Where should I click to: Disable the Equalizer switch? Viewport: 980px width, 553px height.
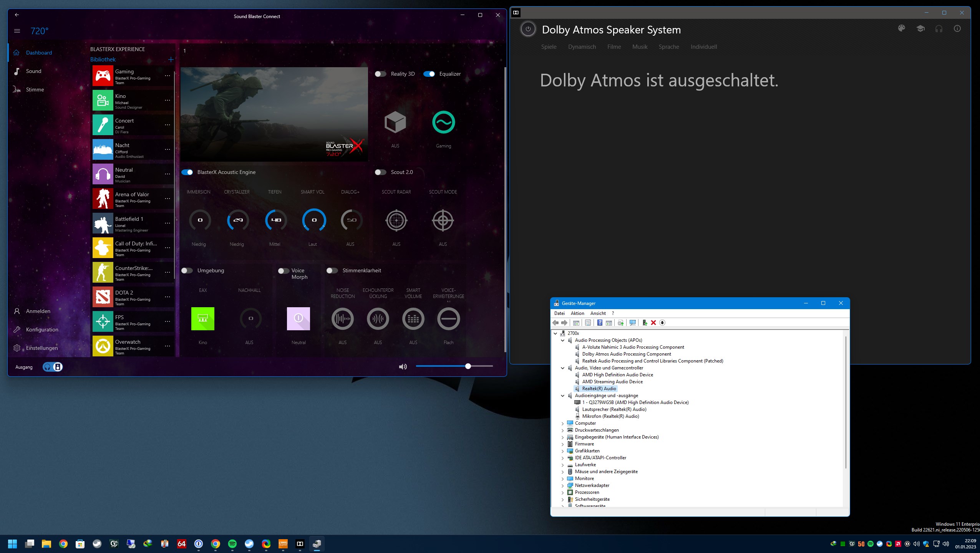(x=429, y=74)
